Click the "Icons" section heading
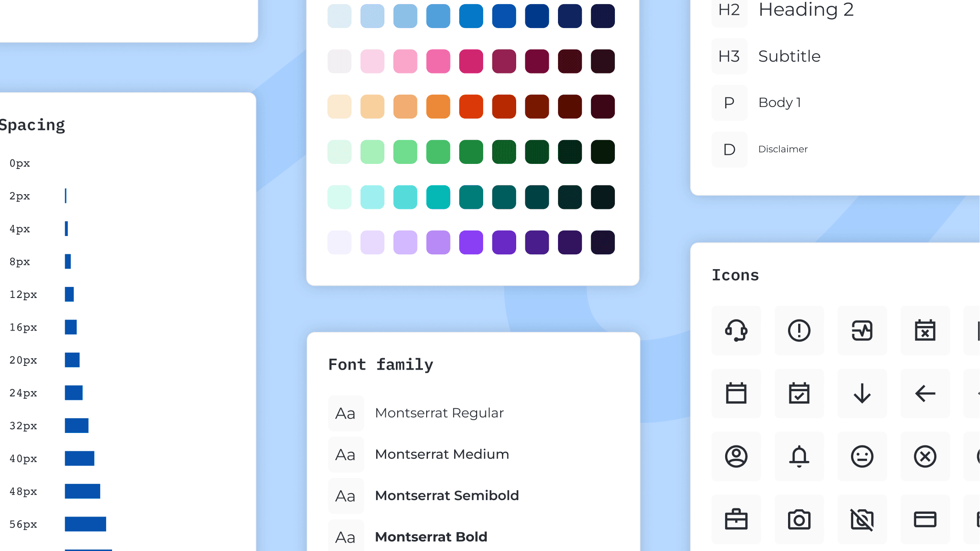The image size is (980, 551). click(735, 275)
